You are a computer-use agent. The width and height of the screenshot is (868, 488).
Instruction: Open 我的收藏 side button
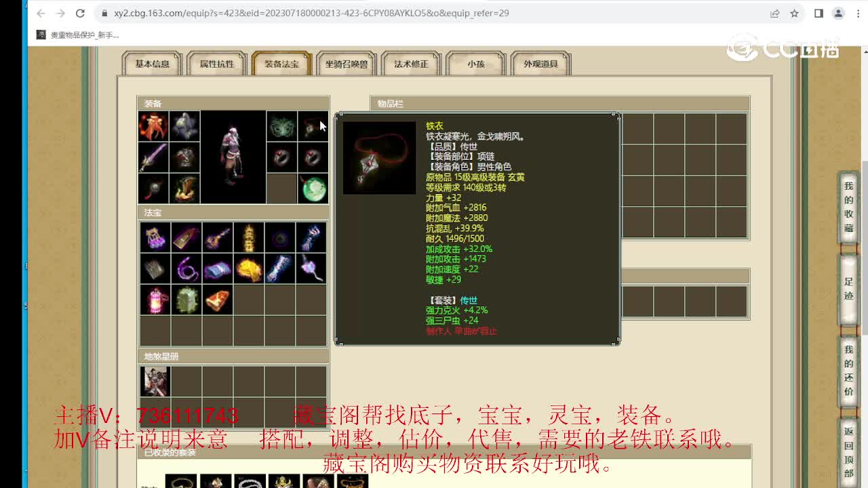pyautogui.click(x=848, y=207)
